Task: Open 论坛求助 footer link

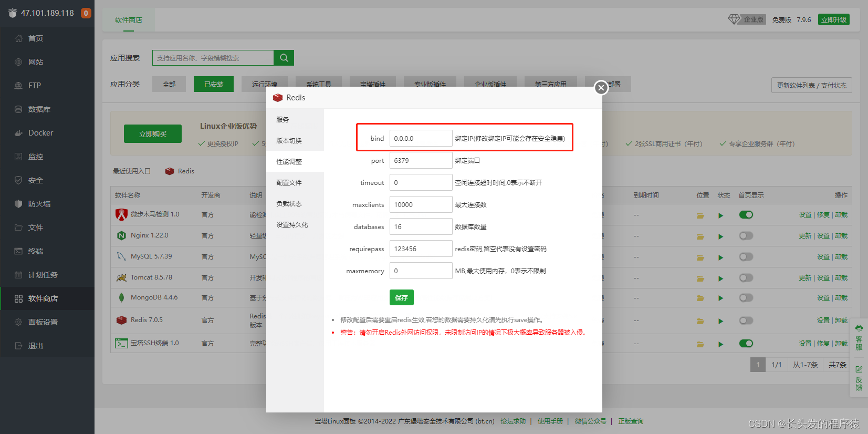Action: [x=513, y=421]
